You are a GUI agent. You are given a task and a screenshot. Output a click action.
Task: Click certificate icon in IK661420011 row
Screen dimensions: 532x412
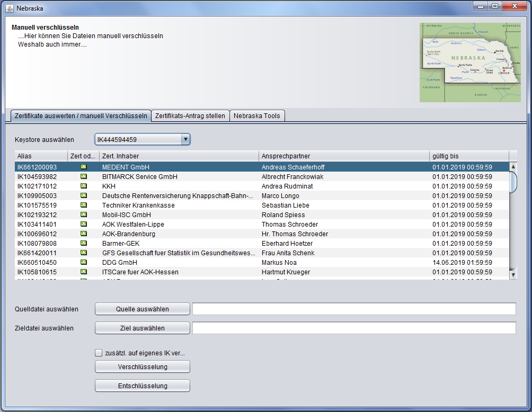84,252
